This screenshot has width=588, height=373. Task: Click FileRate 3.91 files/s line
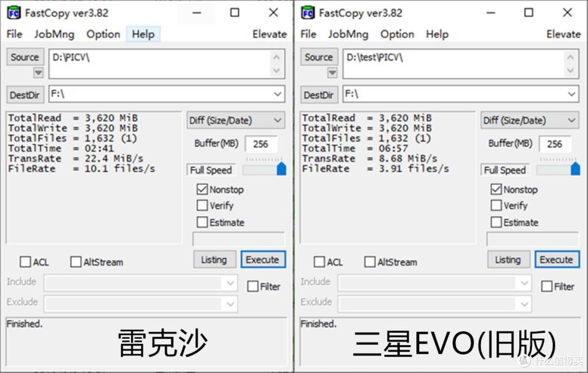click(375, 169)
